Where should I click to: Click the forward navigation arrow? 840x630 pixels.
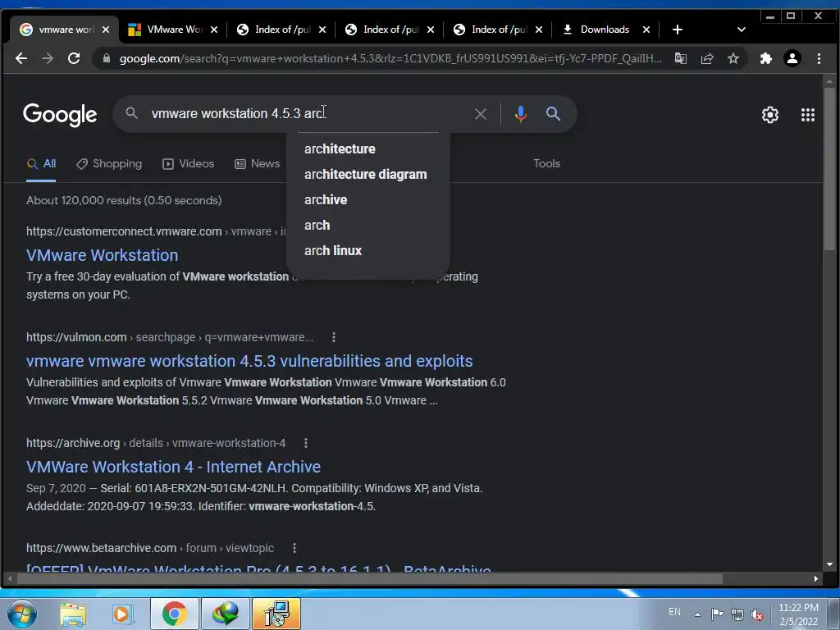[47, 58]
